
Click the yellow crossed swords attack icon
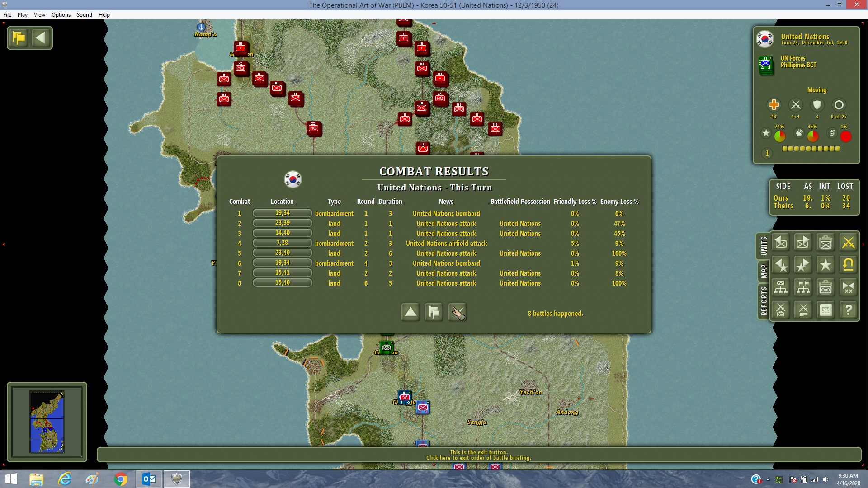(x=849, y=243)
